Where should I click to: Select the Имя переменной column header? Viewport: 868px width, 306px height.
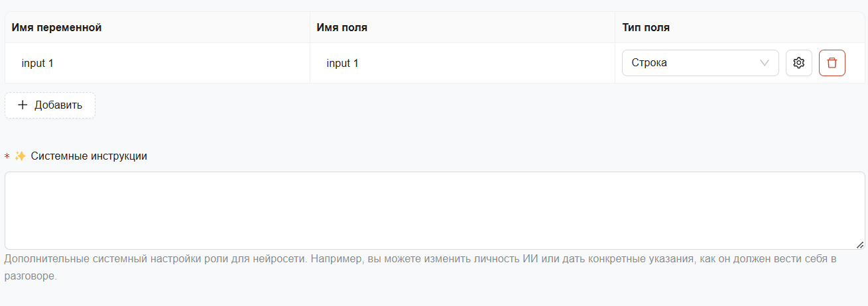click(56, 27)
